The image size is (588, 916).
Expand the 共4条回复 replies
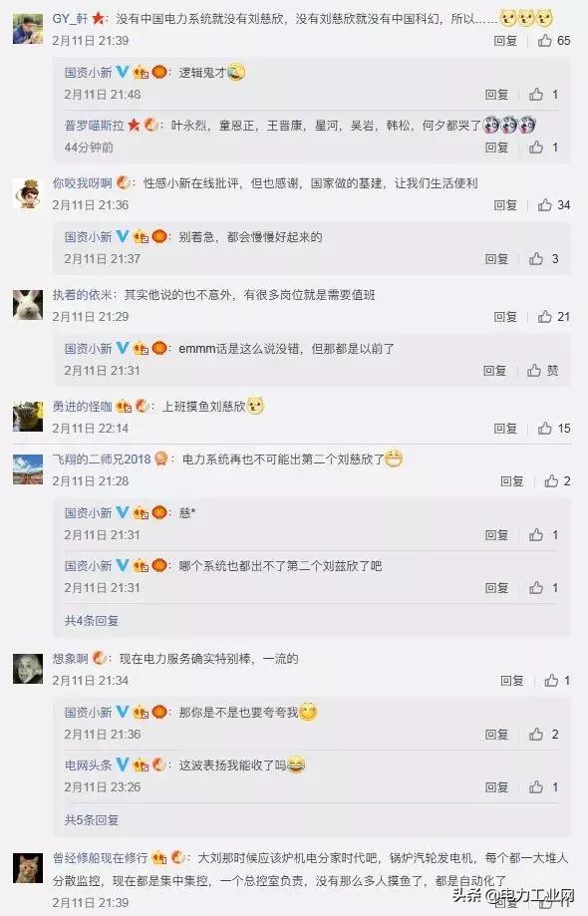pyautogui.click(x=92, y=620)
